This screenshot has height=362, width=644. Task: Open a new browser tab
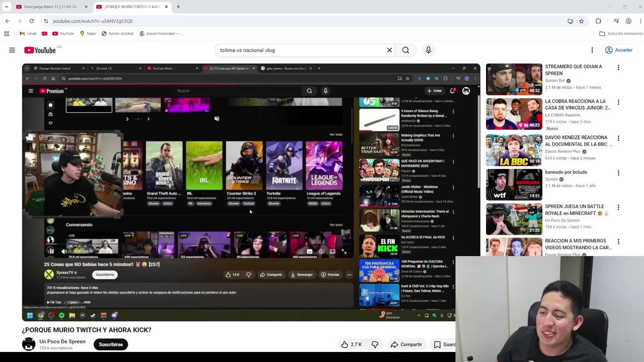(178, 7)
